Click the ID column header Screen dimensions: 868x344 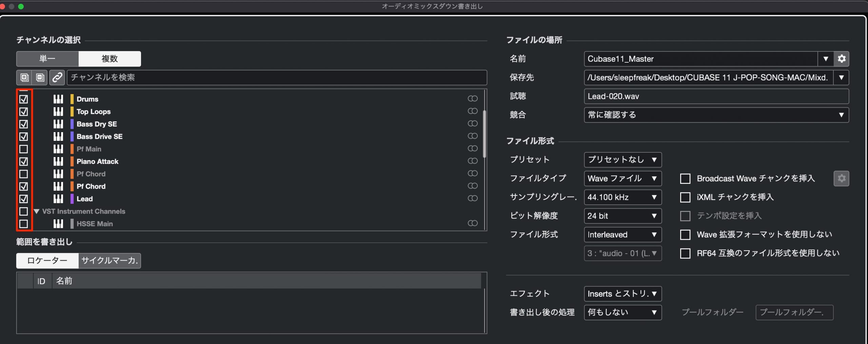[42, 281]
